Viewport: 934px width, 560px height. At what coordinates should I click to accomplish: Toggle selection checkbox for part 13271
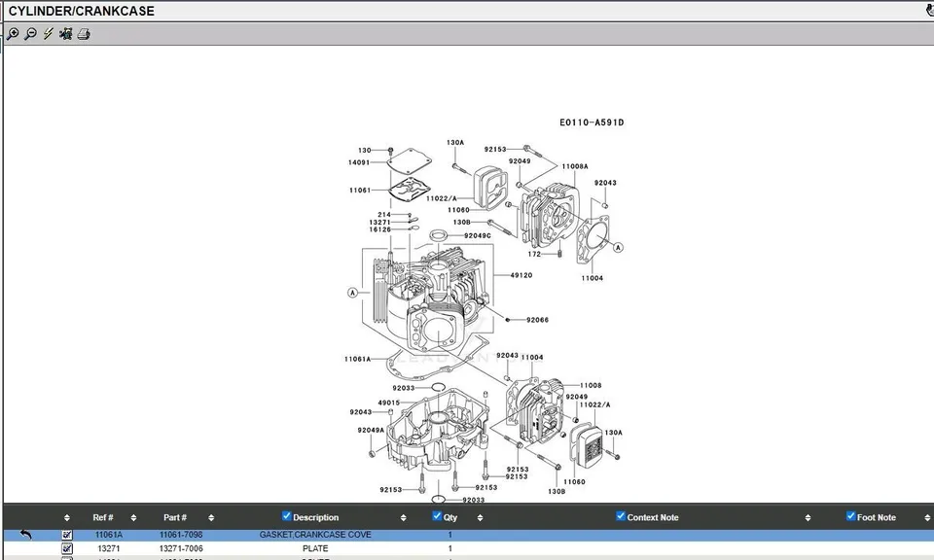67,548
